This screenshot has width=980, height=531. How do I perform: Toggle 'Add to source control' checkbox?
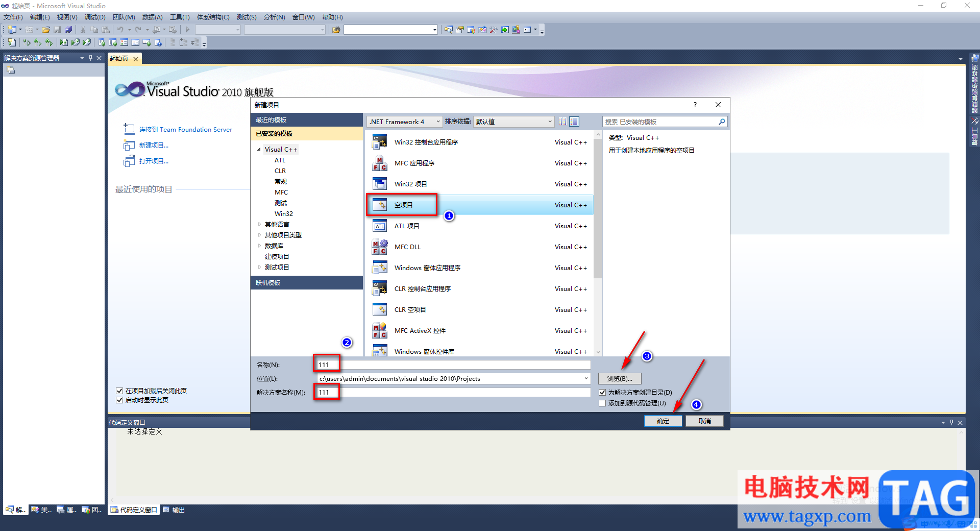coord(602,403)
